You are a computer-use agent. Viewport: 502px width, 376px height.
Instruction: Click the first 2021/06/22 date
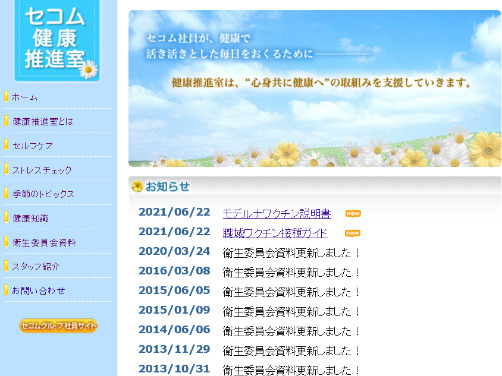click(174, 212)
